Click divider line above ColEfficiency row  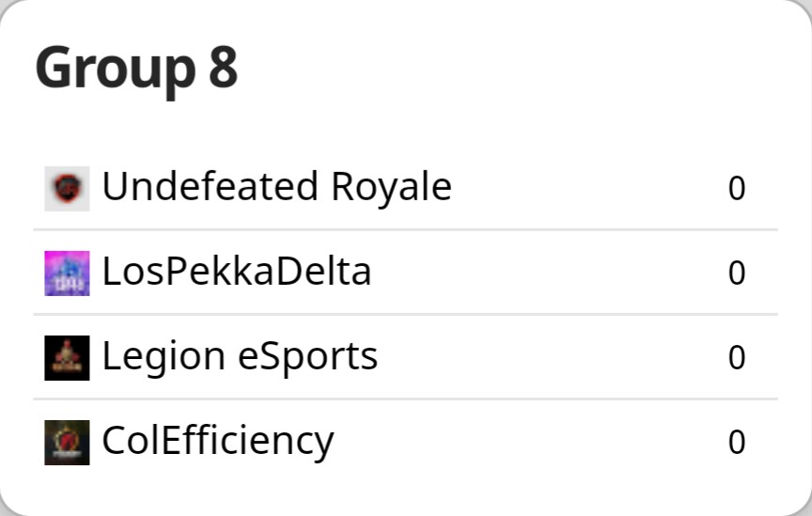click(x=406, y=399)
